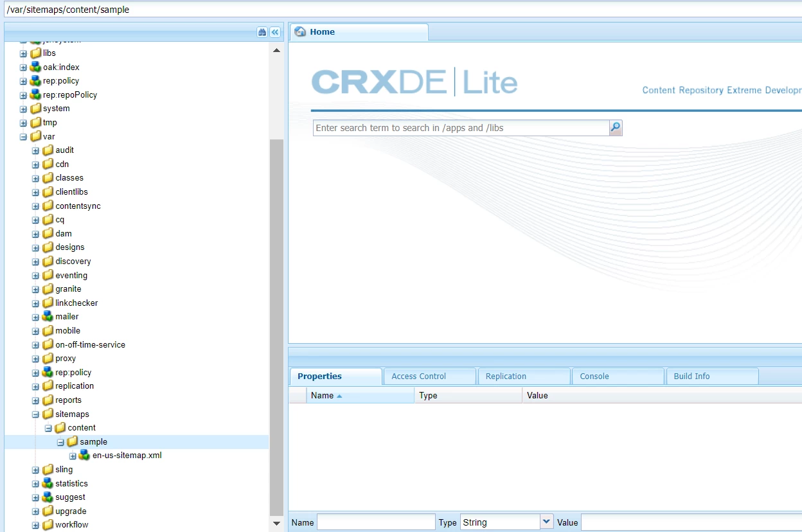
Task: Click the Type column header
Action: 468,396
